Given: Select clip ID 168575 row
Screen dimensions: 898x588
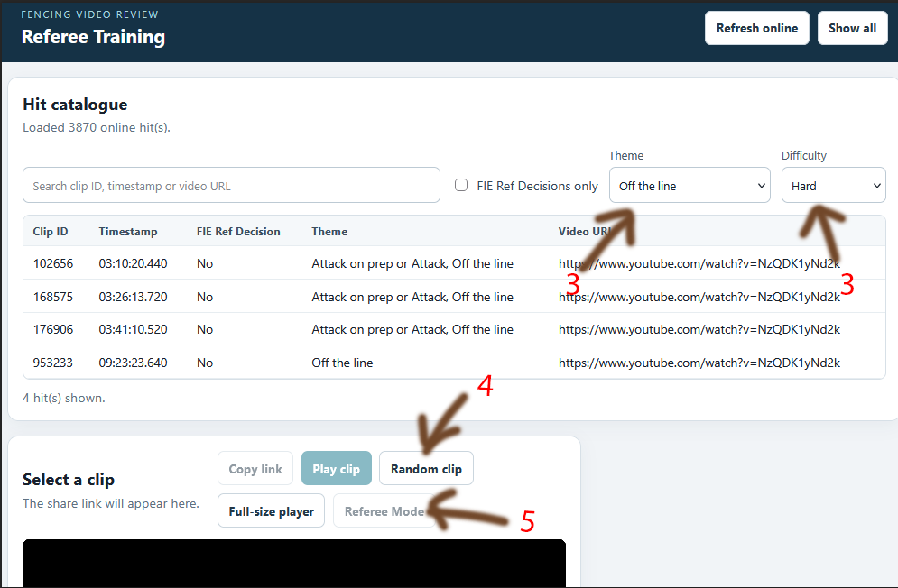Looking at the screenshot, I should [454, 297].
